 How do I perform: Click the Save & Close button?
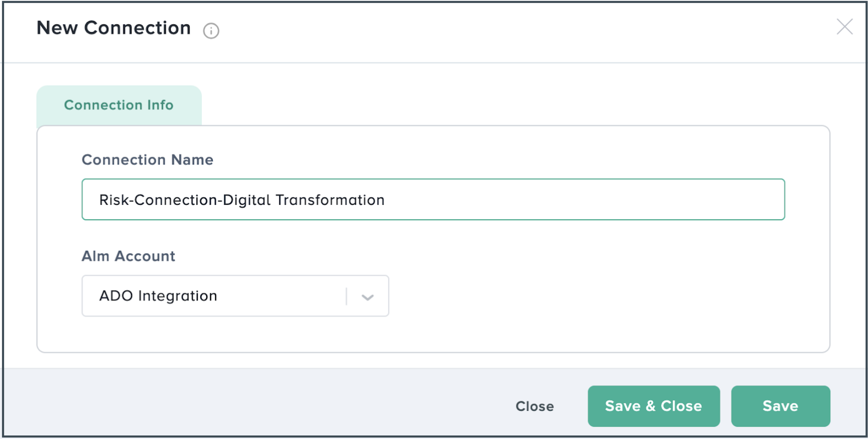[653, 406]
